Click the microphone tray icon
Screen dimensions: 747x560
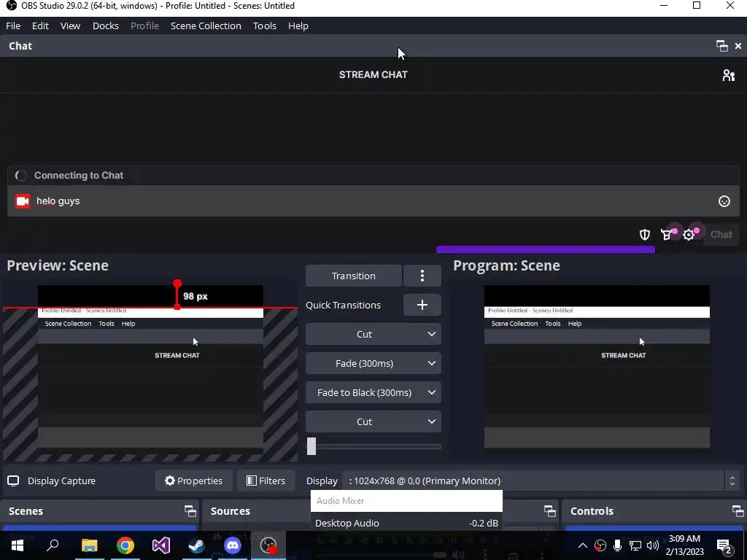tap(617, 545)
